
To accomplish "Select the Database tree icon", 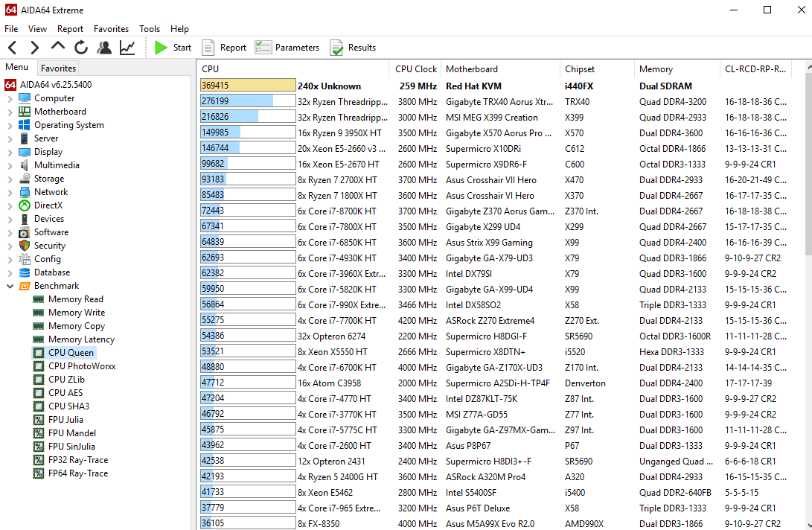I will click(x=25, y=272).
